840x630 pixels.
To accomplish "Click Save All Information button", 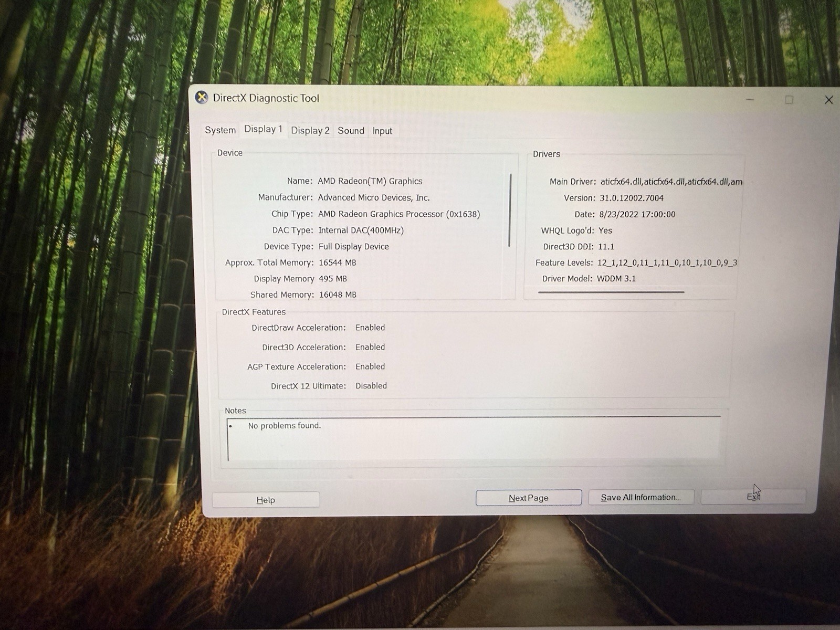I will 641,497.
